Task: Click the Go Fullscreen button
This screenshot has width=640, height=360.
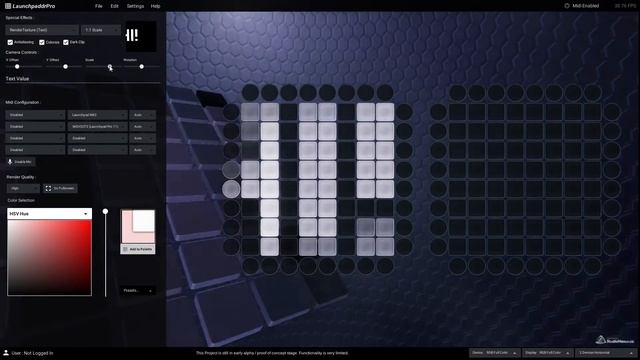Action: [x=60, y=188]
